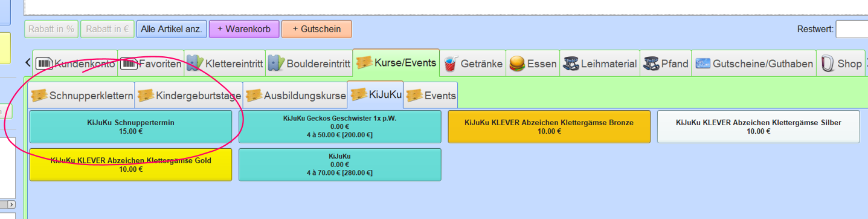This screenshot has height=219, width=868.
Task: Open the Gutscheine/Guthaben card tab
Action: pos(754,64)
